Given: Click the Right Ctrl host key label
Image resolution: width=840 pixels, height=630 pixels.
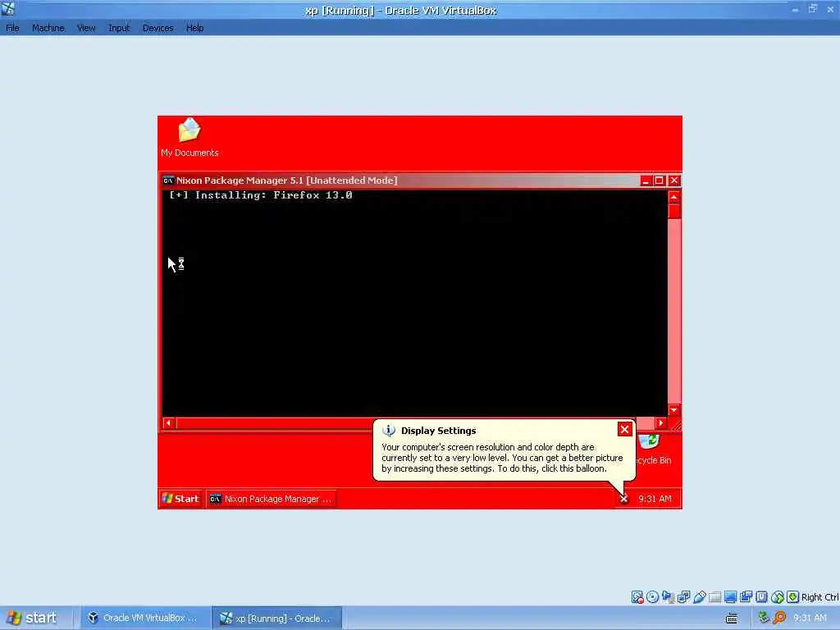Looking at the screenshot, I should (x=819, y=597).
